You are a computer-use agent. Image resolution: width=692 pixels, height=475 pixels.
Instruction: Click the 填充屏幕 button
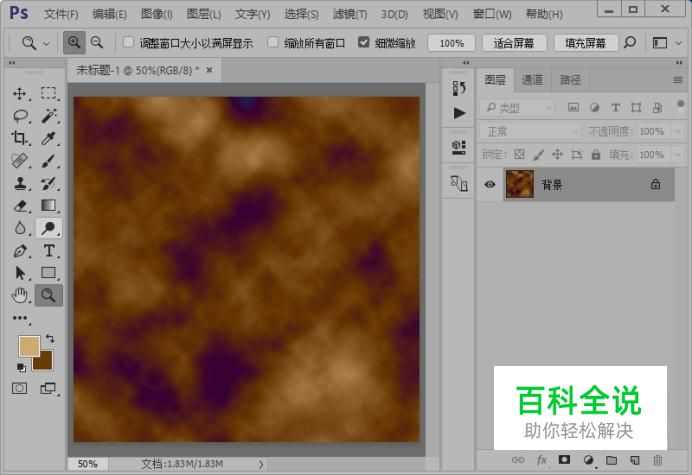coord(585,43)
